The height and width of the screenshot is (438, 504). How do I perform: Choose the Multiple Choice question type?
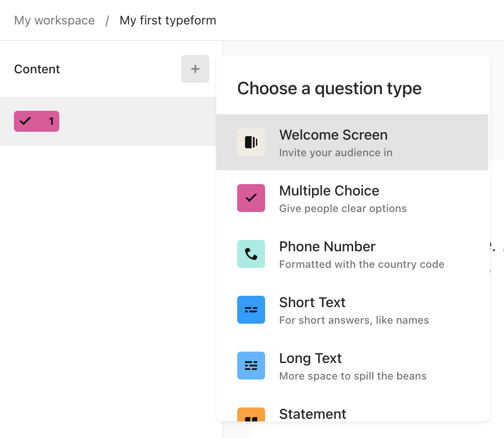(352, 198)
